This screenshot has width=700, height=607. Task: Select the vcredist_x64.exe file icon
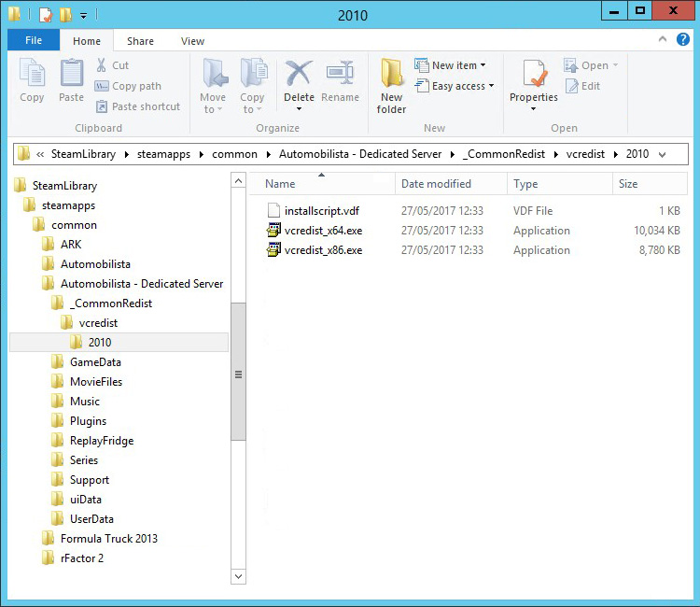(273, 230)
